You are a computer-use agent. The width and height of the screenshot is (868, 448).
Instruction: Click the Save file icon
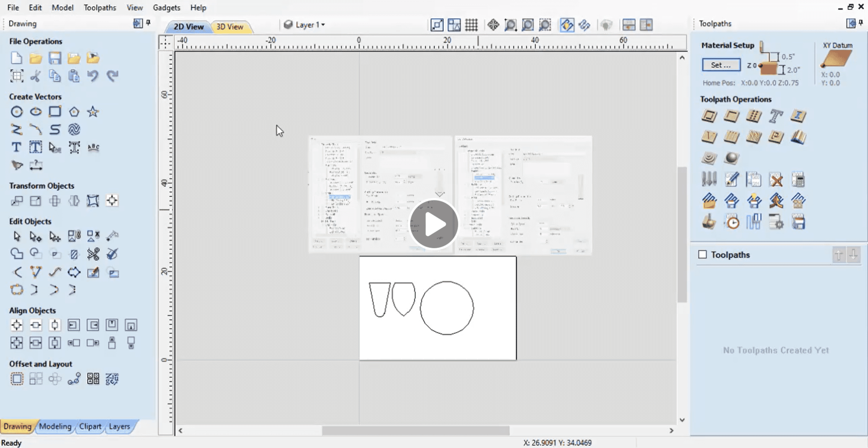(55, 58)
